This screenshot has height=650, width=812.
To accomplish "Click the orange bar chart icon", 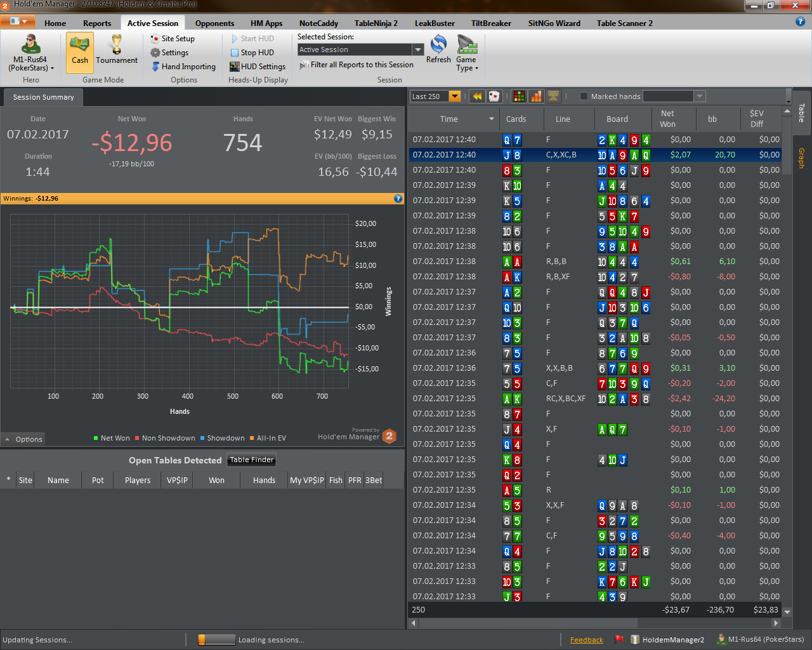I will tap(537, 96).
